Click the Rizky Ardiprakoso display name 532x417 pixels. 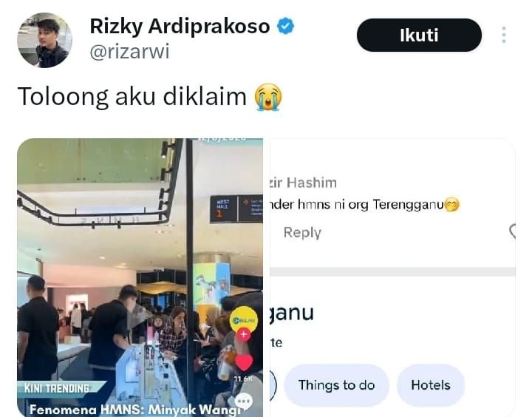coord(180,26)
